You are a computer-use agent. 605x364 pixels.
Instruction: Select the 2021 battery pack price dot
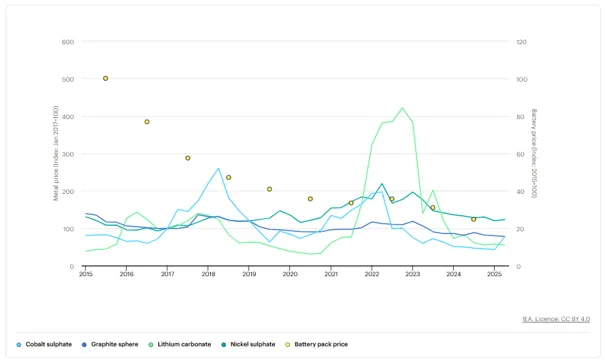coord(351,203)
